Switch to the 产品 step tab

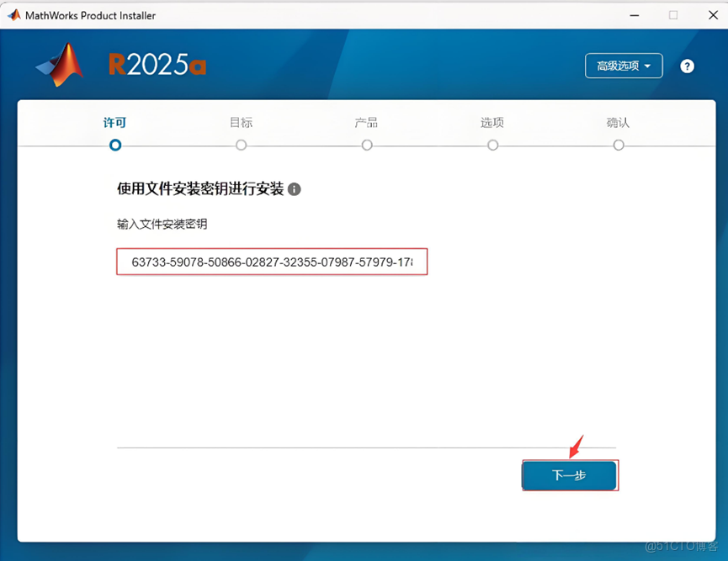367,123
